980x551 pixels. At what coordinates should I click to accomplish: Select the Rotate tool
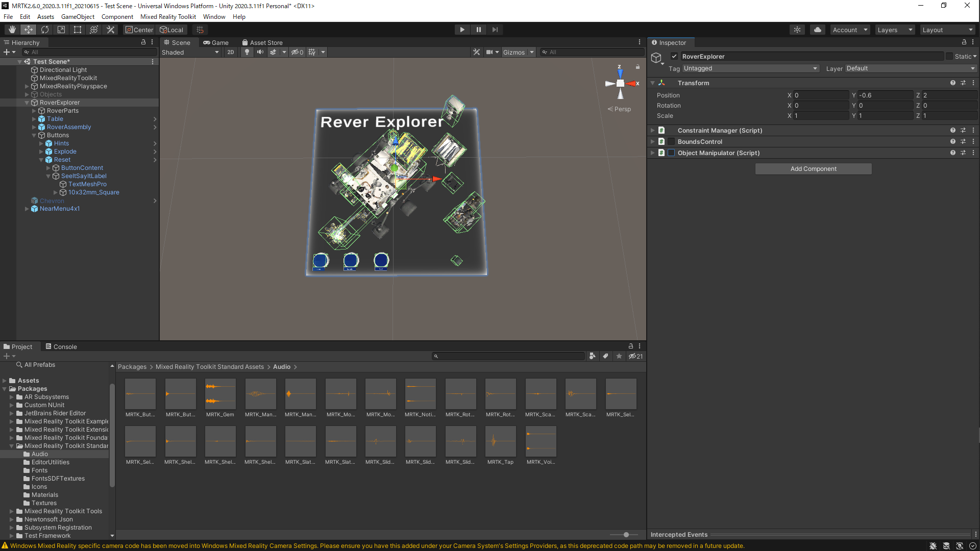(45, 30)
